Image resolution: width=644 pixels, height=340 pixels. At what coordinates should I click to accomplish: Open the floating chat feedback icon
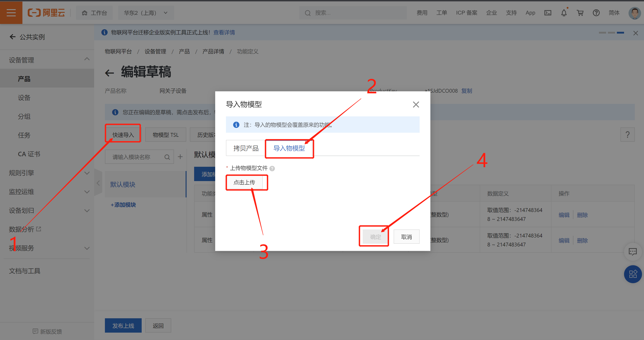633,252
